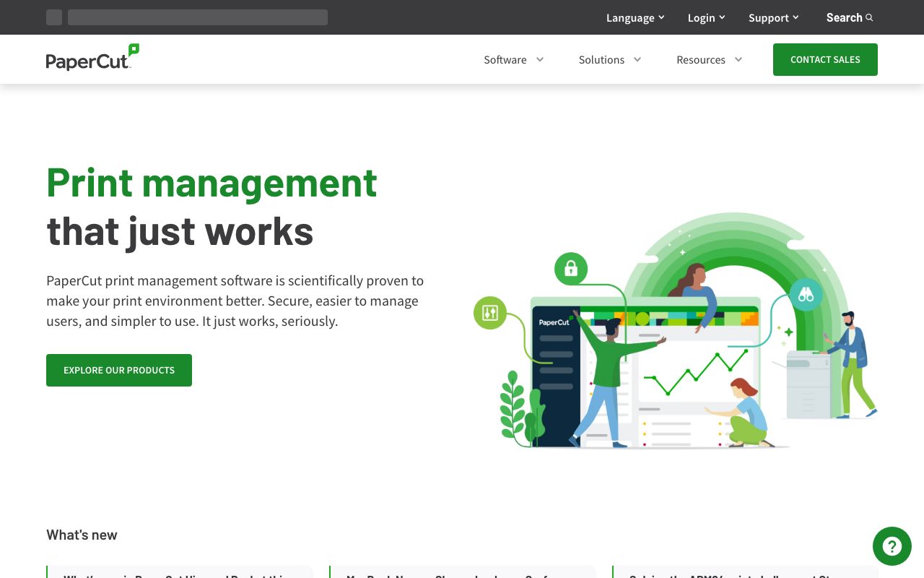Open the Resources menu
Viewport: 924px width, 578px height.
tap(710, 60)
